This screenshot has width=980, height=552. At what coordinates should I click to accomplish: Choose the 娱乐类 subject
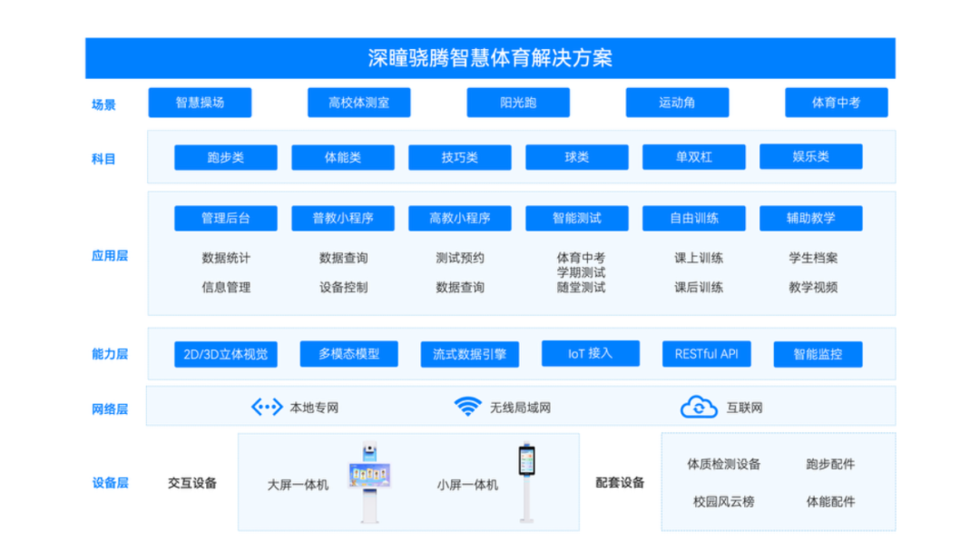pos(810,156)
